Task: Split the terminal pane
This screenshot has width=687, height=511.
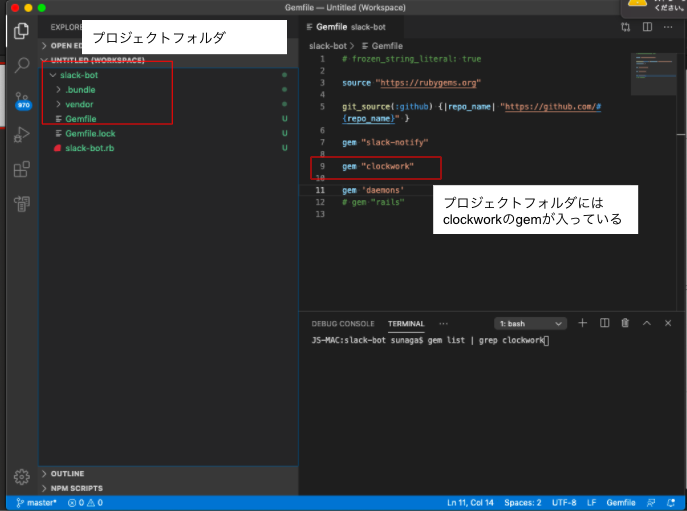Action: click(x=604, y=323)
